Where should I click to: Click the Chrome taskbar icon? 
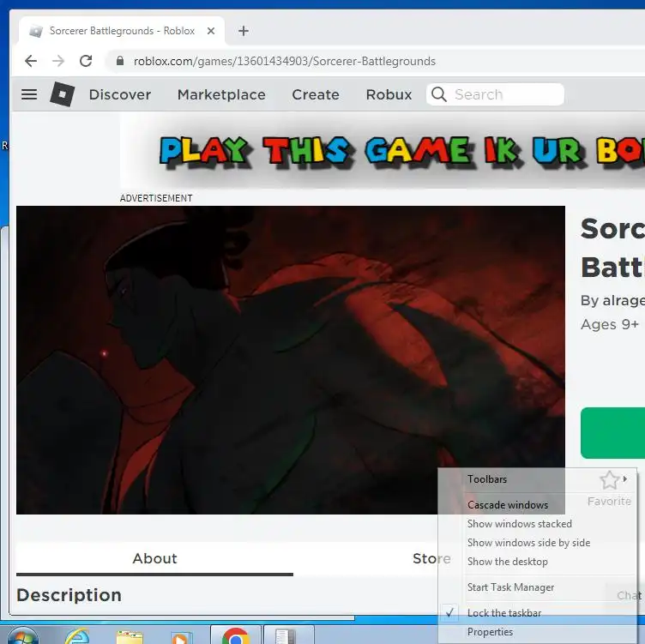click(x=235, y=635)
